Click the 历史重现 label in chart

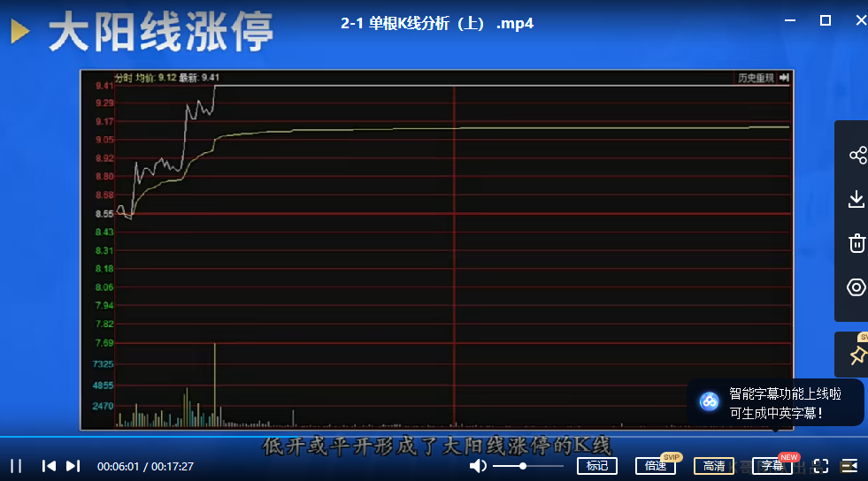coord(756,78)
